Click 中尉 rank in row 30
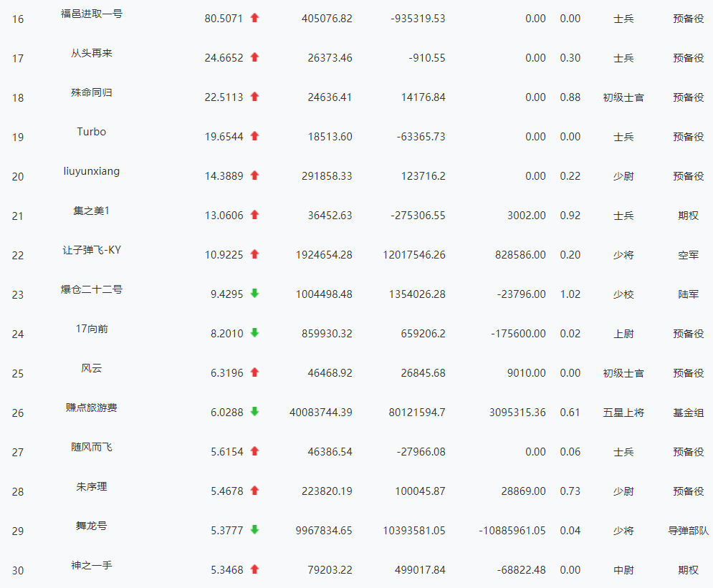Screen dimensions: 713x588 [623, 570]
